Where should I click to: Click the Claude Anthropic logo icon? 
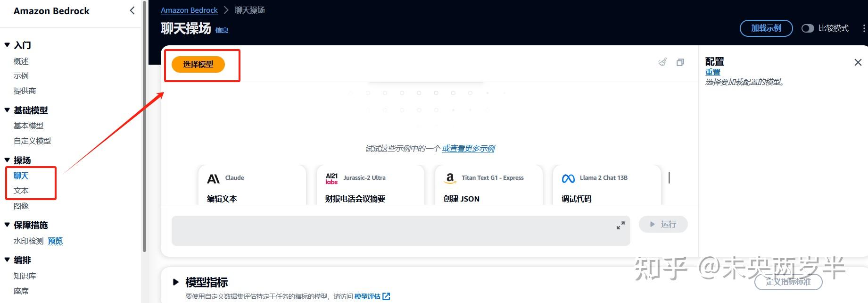pos(214,179)
